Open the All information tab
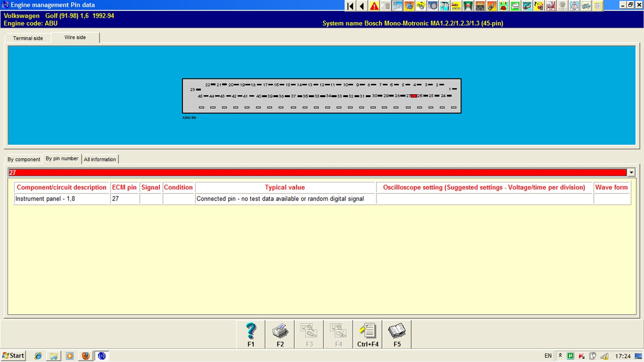Image resolution: width=644 pixels, height=362 pixels. [100, 159]
